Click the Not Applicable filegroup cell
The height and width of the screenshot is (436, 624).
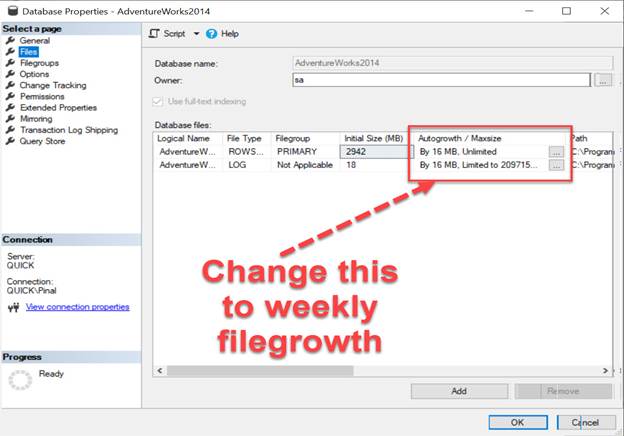[x=305, y=165]
